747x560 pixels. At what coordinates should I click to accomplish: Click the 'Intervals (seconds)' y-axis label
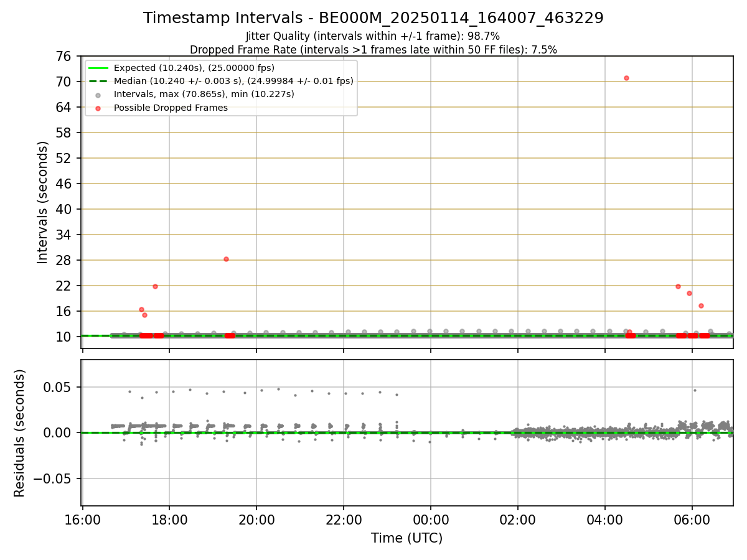click(x=42, y=202)
